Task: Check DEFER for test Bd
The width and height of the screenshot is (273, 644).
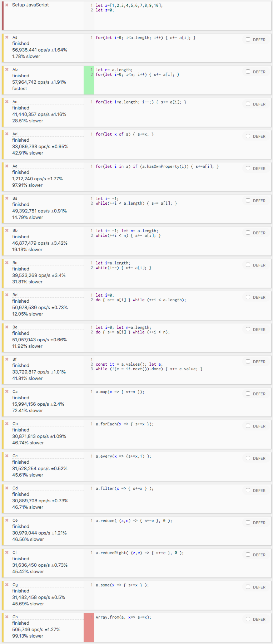Action: click(x=248, y=297)
